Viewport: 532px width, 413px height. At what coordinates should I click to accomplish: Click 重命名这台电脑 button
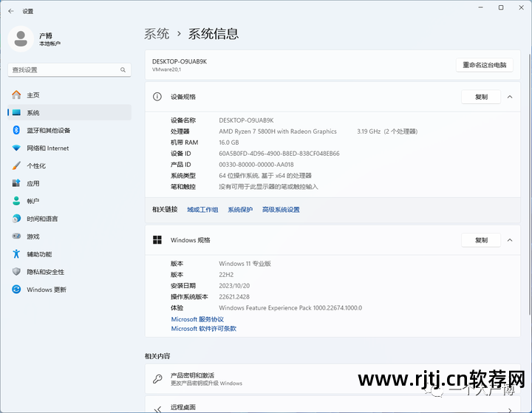point(484,65)
